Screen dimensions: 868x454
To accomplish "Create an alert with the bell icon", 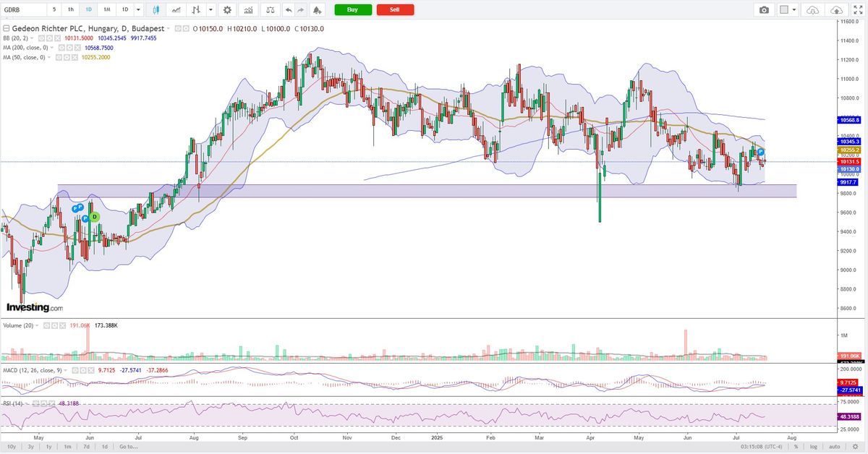I will pyautogui.click(x=317, y=10).
